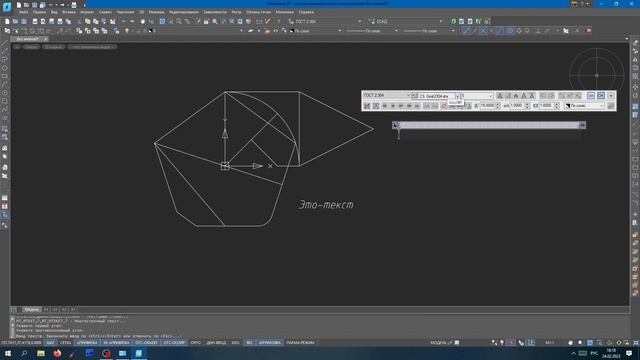Open Firefox from the taskbar
The height and width of the screenshot is (360, 640).
coord(57,353)
